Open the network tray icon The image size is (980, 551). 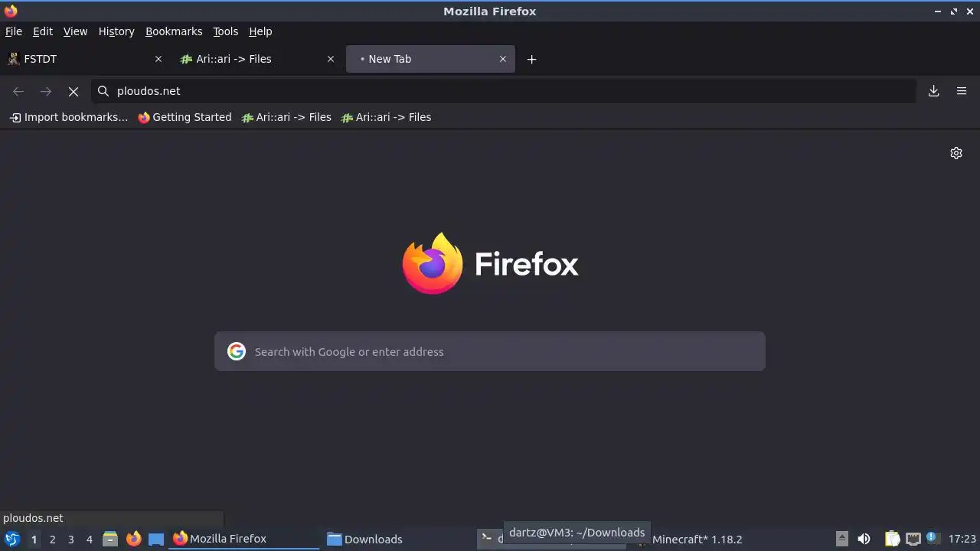click(913, 539)
